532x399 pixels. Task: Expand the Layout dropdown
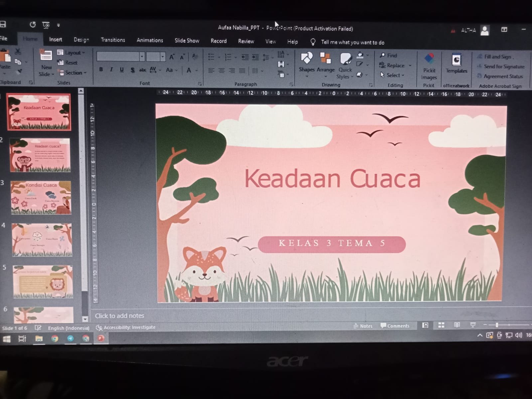(71, 53)
